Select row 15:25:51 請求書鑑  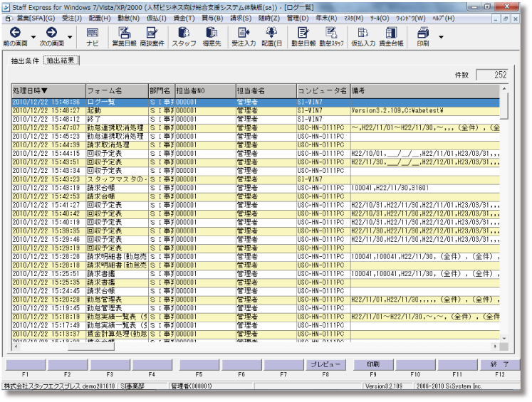point(256,273)
